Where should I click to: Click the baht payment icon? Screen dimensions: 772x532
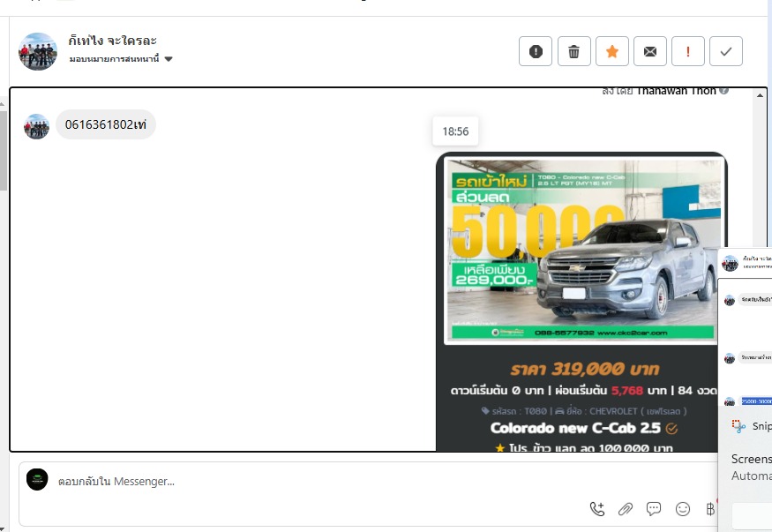(x=710, y=509)
